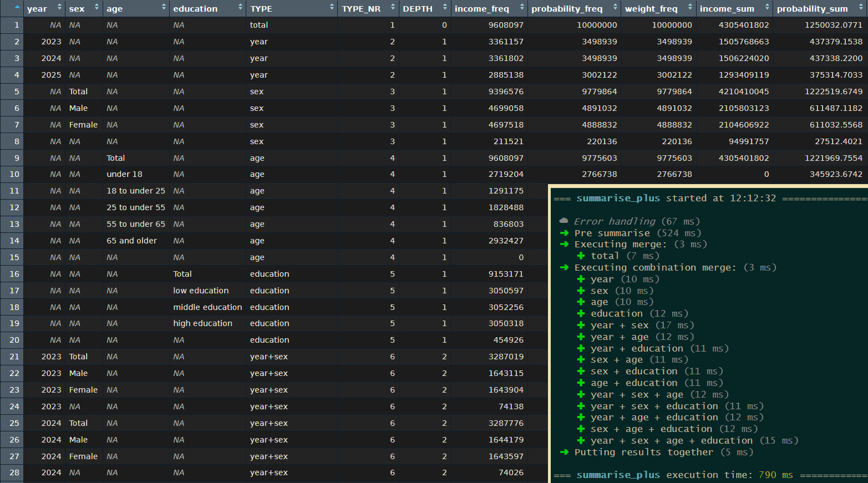The height and width of the screenshot is (483, 868).
Task: Select the "total" TYPE cell in row 1
Action: (258, 25)
